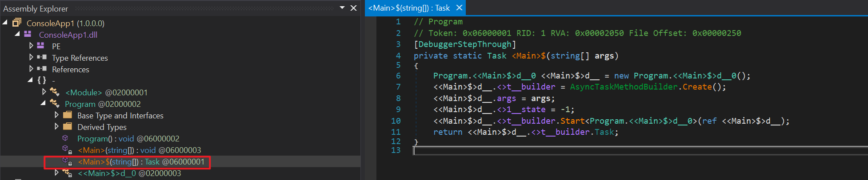Select the Type References tree item
The height and width of the screenshot is (180, 868).
(x=80, y=58)
